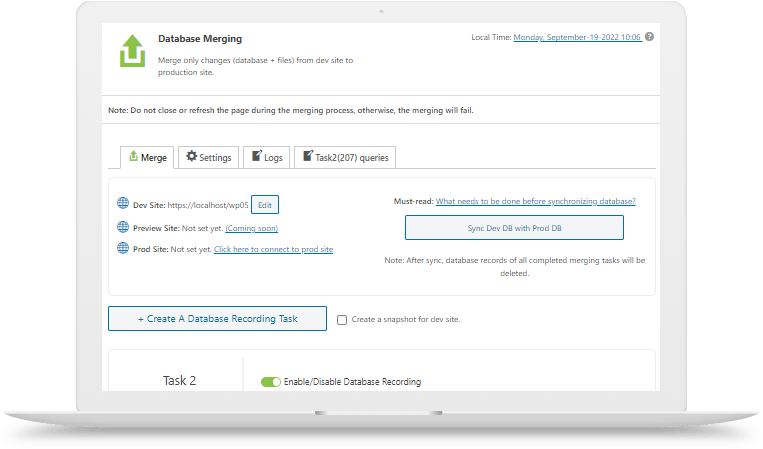The width and height of the screenshot is (763, 449).
Task: Click the 'After sync, database records' note text
Action: [514, 267]
